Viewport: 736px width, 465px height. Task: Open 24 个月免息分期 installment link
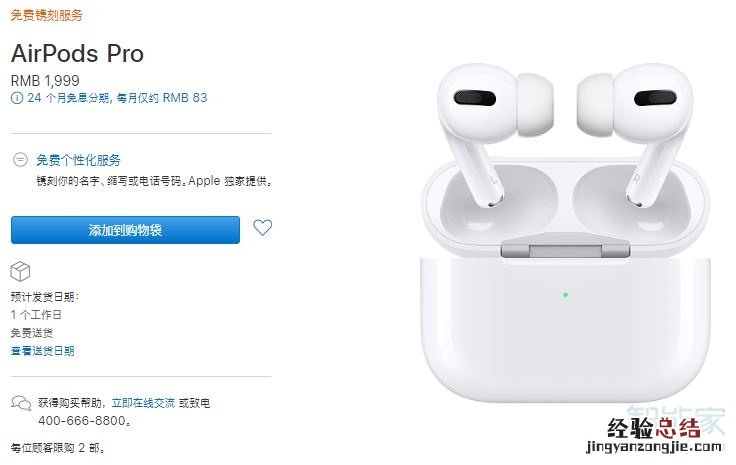[x=117, y=98]
